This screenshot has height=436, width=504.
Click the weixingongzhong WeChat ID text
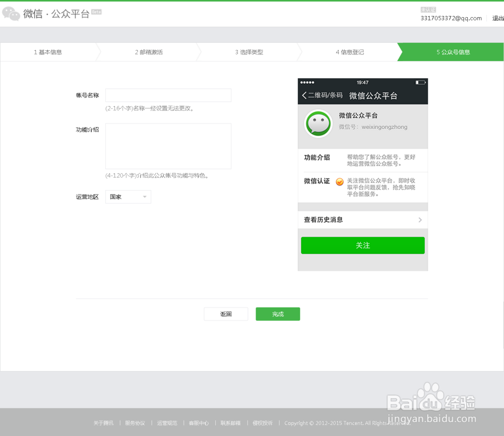(x=385, y=127)
